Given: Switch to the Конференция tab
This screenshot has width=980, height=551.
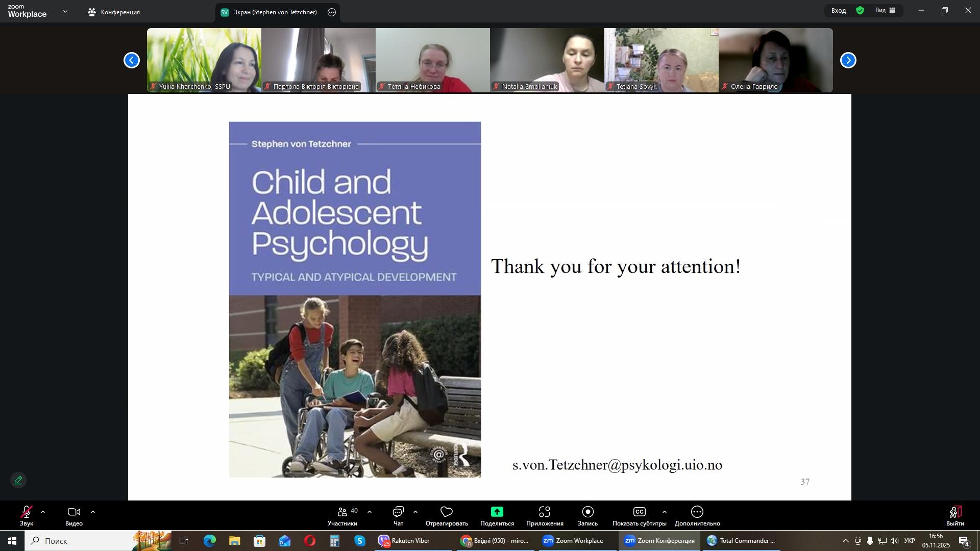Looking at the screenshot, I should [114, 12].
